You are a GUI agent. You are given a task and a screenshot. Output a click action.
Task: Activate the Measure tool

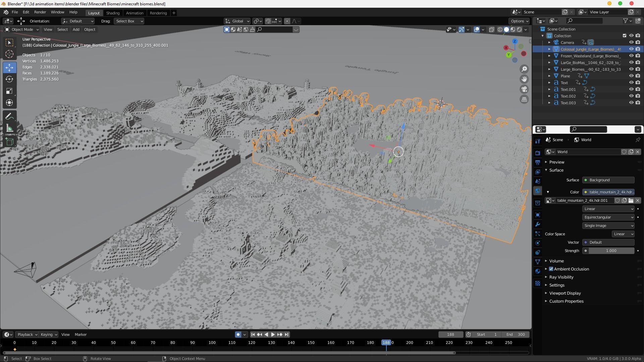[9, 129]
